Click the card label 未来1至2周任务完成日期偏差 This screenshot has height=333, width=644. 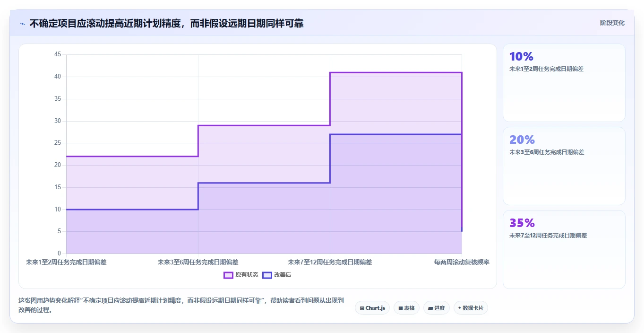546,69
